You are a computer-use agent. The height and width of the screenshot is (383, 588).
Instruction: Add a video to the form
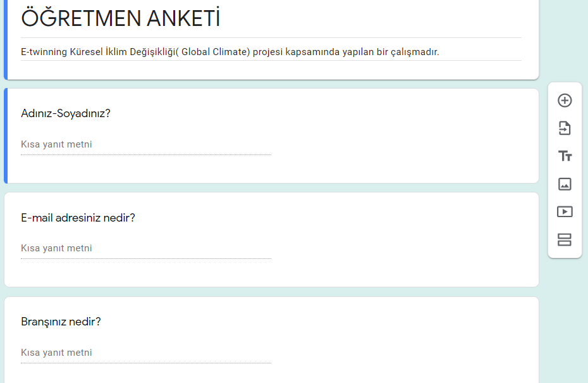point(565,212)
